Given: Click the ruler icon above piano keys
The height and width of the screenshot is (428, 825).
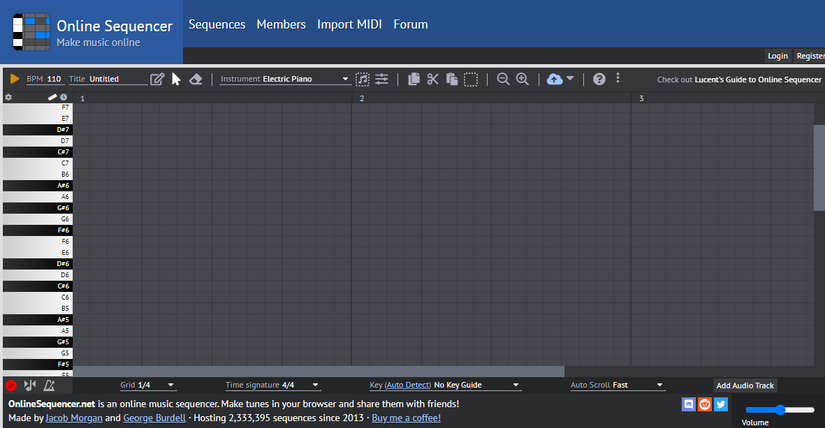Looking at the screenshot, I should pyautogui.click(x=52, y=97).
